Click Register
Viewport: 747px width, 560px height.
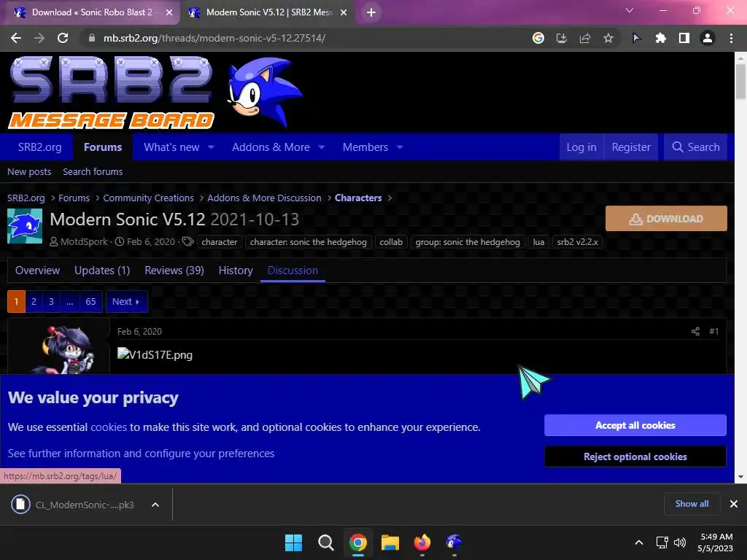(x=631, y=147)
